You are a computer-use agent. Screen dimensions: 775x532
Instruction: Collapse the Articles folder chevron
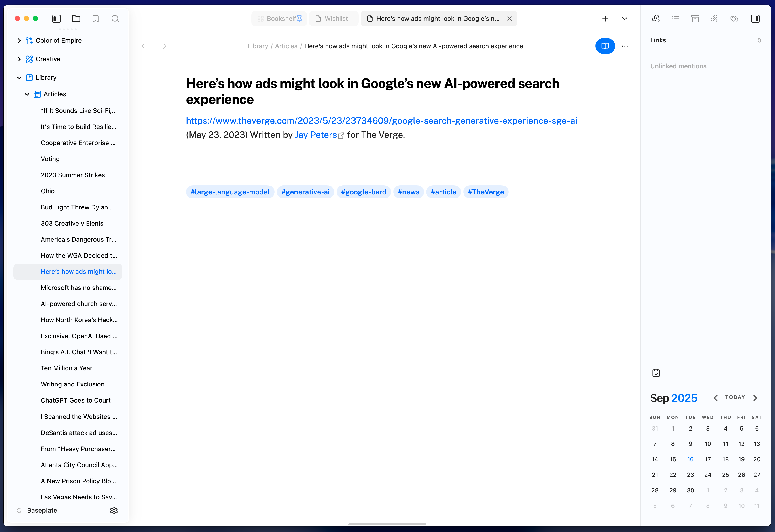coord(27,94)
